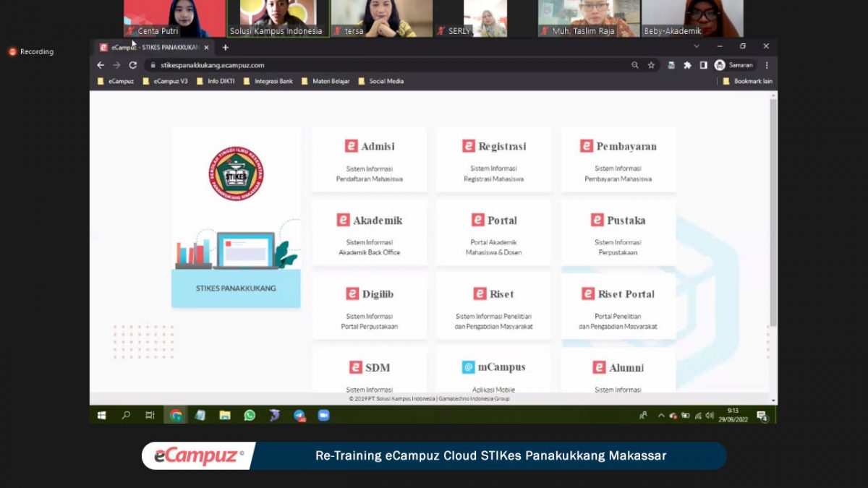Screen dimensions: 868x488
Task: Open Zoom from taskbar
Action: (x=323, y=415)
